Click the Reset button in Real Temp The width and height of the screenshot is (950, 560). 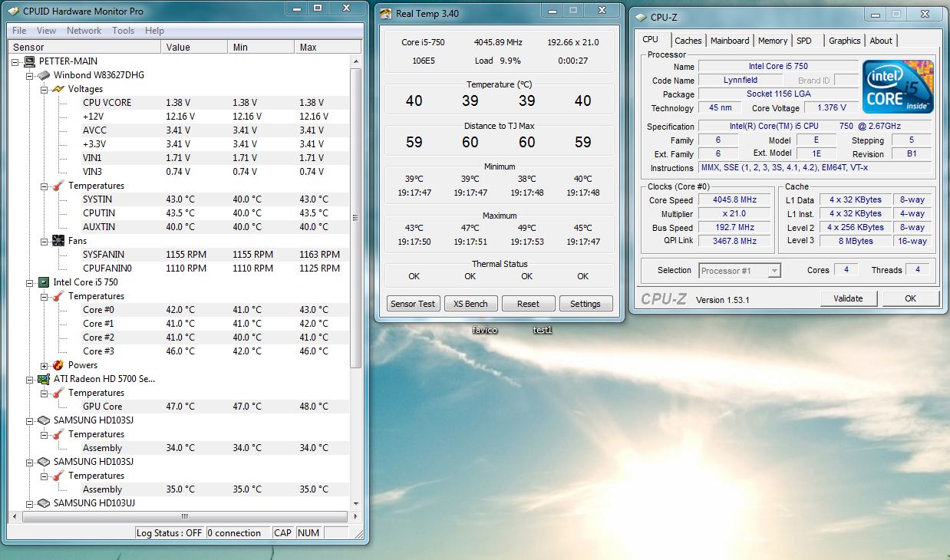point(528,304)
